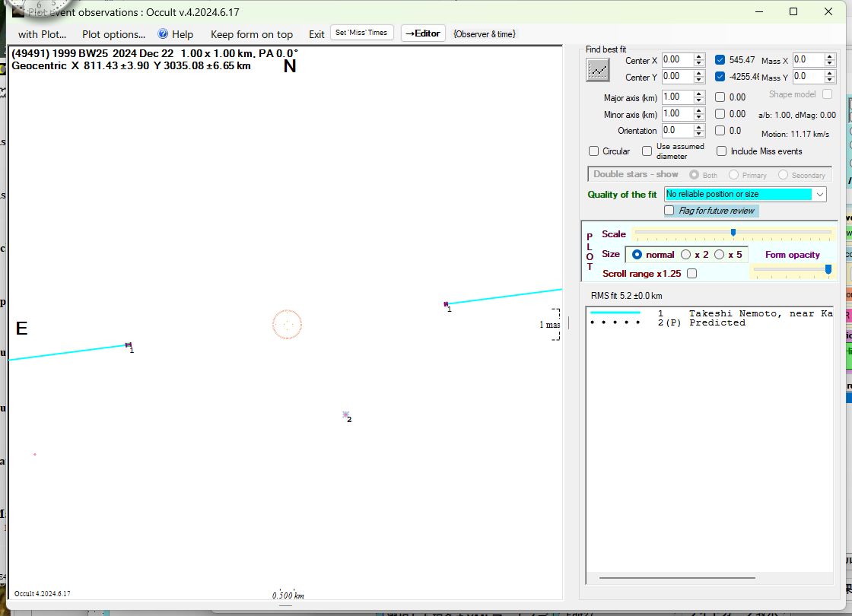Click the 1 mas scale bracket indicator

(x=555, y=325)
